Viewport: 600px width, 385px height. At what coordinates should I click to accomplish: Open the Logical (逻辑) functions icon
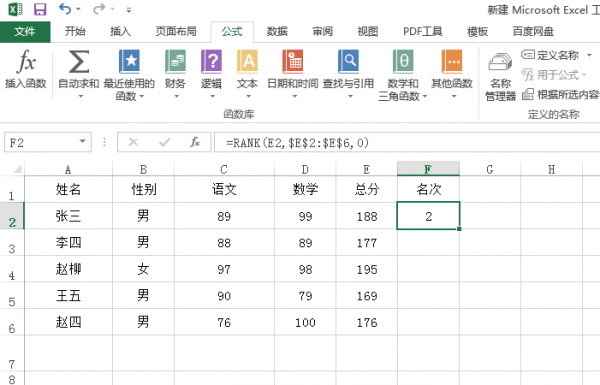[x=211, y=61]
